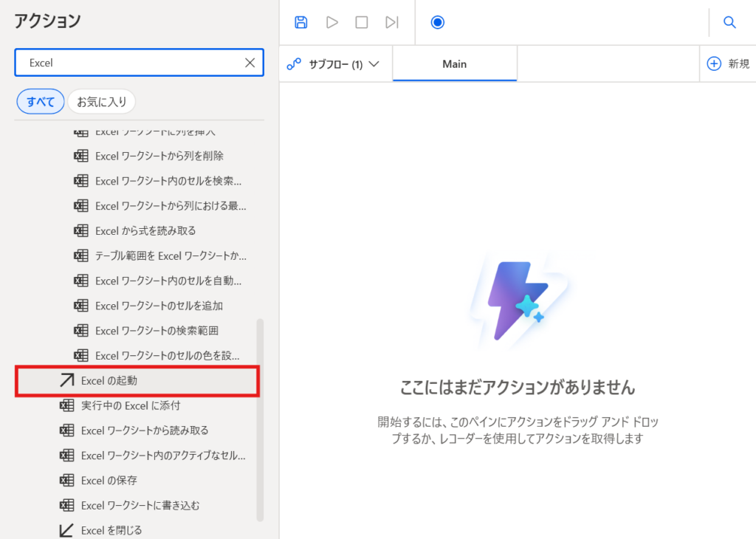
Task: Click Excel icon beside Excel ワークシートに書き込む
Action: click(x=66, y=505)
